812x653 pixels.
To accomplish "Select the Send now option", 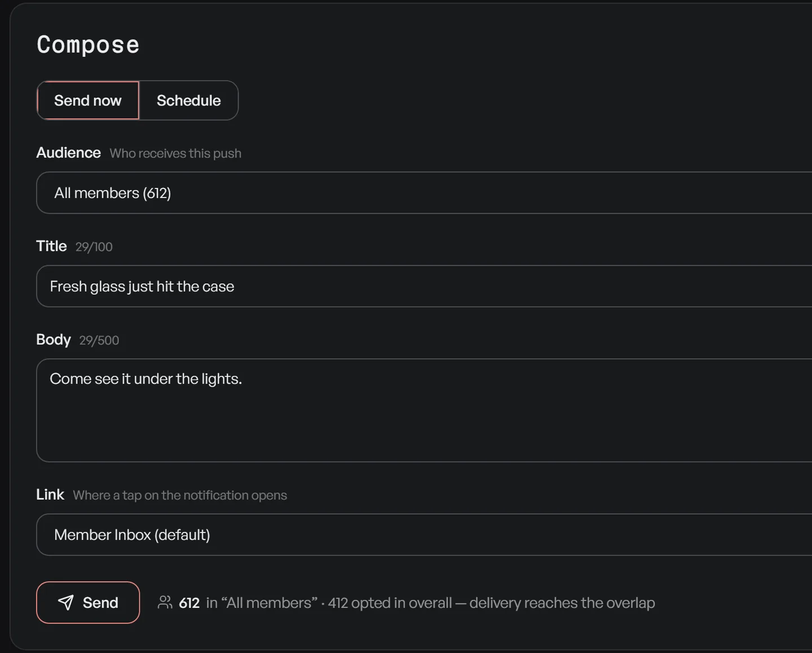I will pyautogui.click(x=88, y=100).
